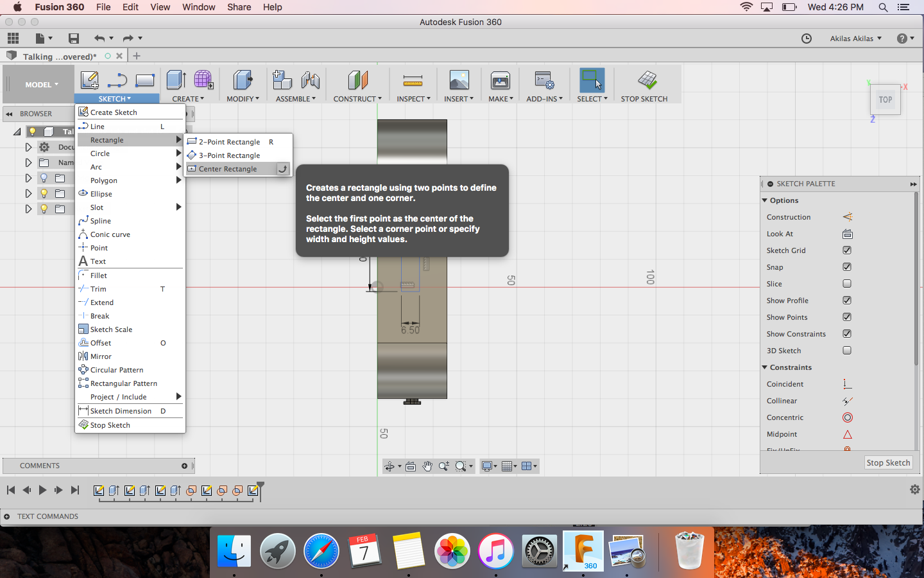Click the Construct plane icon

(357, 81)
